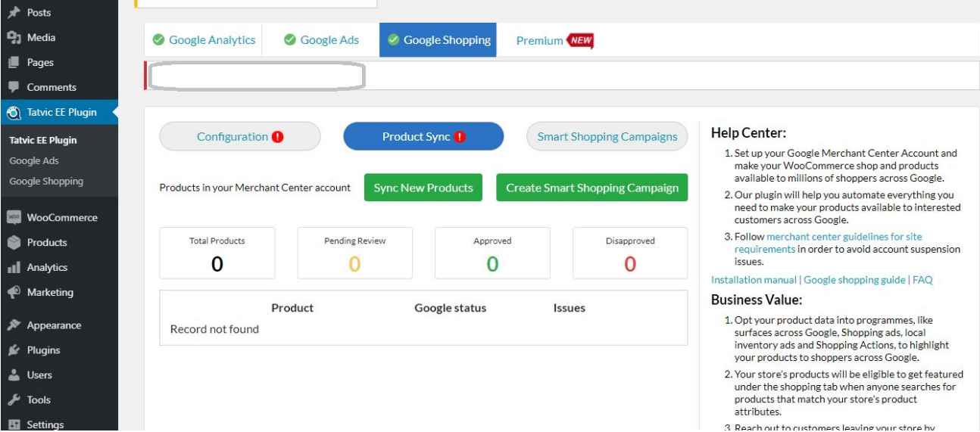The height and width of the screenshot is (432, 980).
Task: Click the Approved count card
Action: click(492, 253)
